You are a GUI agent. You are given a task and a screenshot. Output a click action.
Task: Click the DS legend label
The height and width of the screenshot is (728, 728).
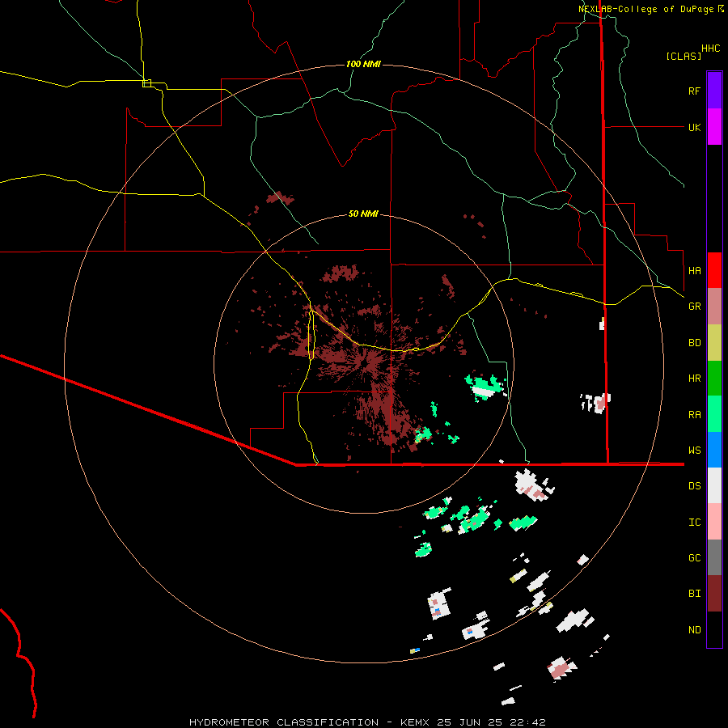694,486
